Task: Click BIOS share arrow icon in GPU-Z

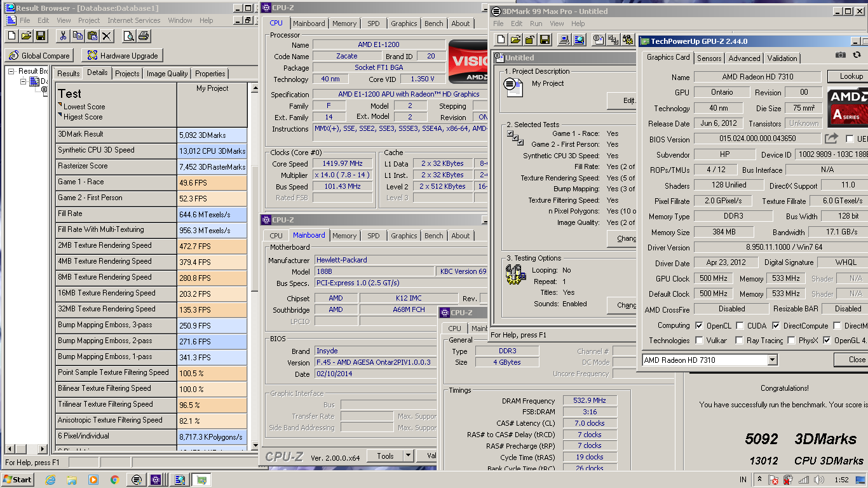Action: [x=831, y=138]
